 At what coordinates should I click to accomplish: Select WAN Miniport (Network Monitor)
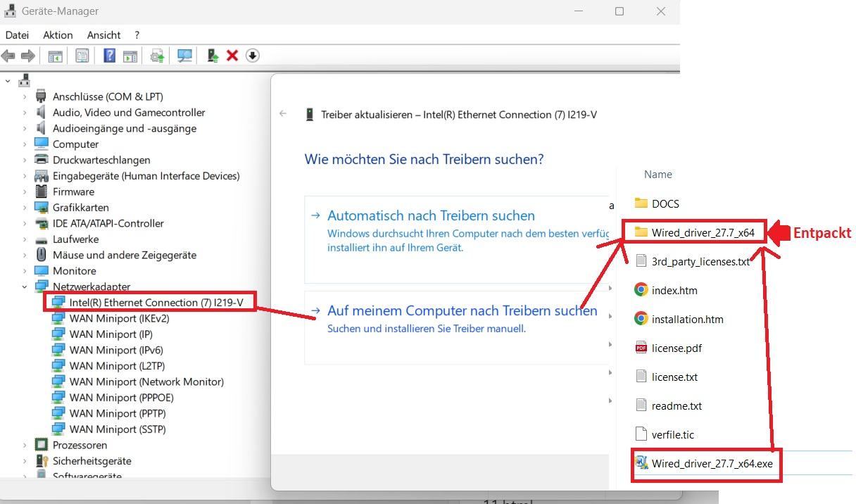tap(146, 382)
